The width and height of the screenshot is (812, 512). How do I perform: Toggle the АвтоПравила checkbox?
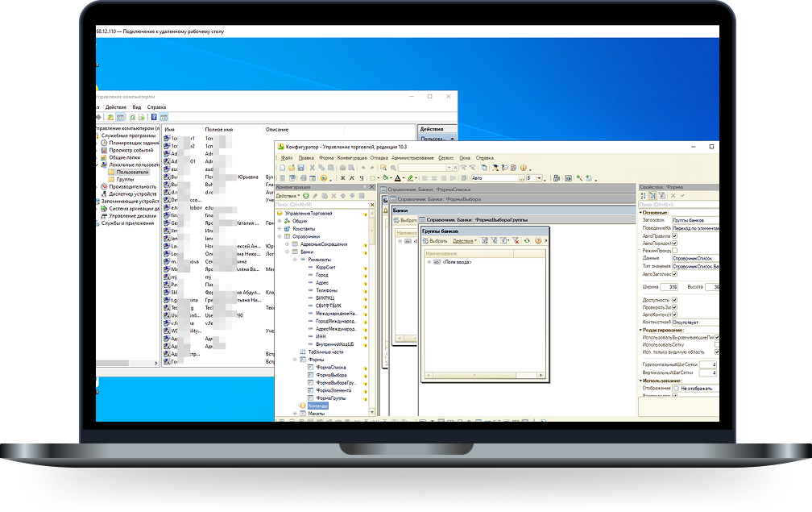click(675, 235)
